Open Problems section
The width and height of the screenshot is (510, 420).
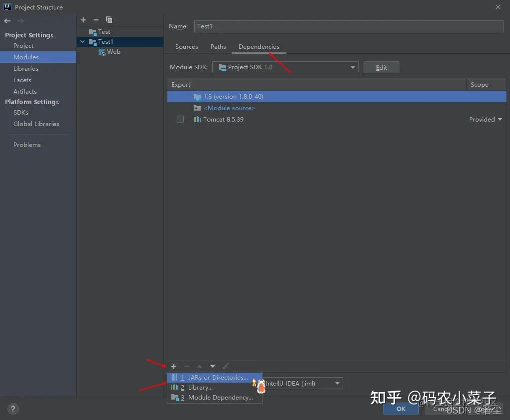tap(27, 145)
